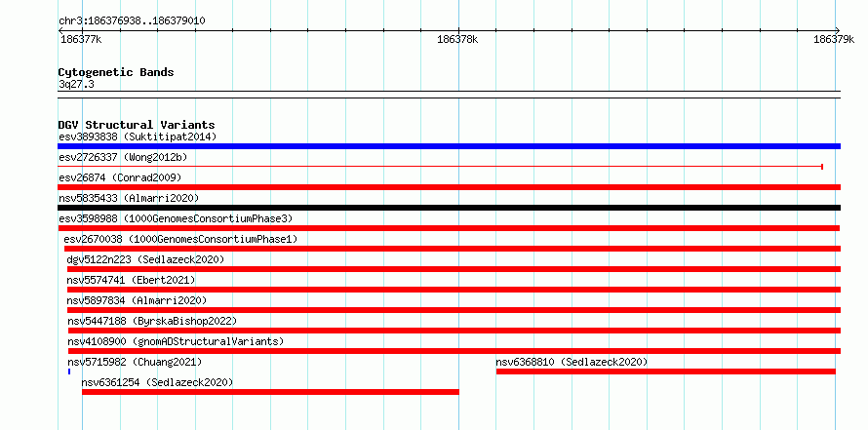Select the red bar under nsv5897834
Screen dimensions: 868x430
coord(454,310)
